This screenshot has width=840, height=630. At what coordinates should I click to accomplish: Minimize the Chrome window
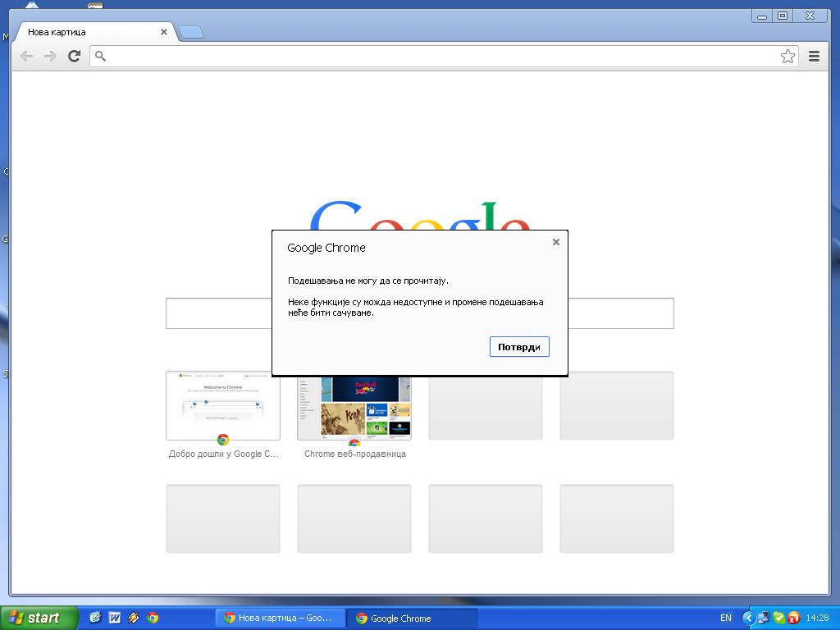(x=762, y=16)
